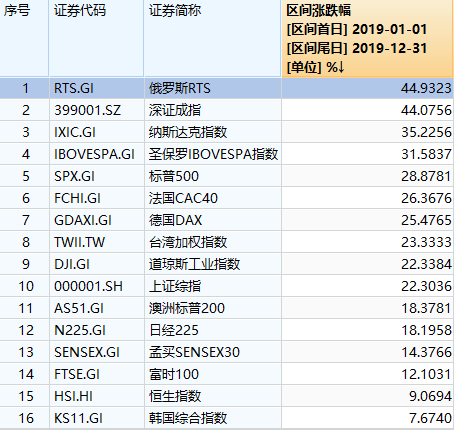Click row number 8 in 序号 column
Viewport: 457px width, 435px height.
tap(26, 242)
